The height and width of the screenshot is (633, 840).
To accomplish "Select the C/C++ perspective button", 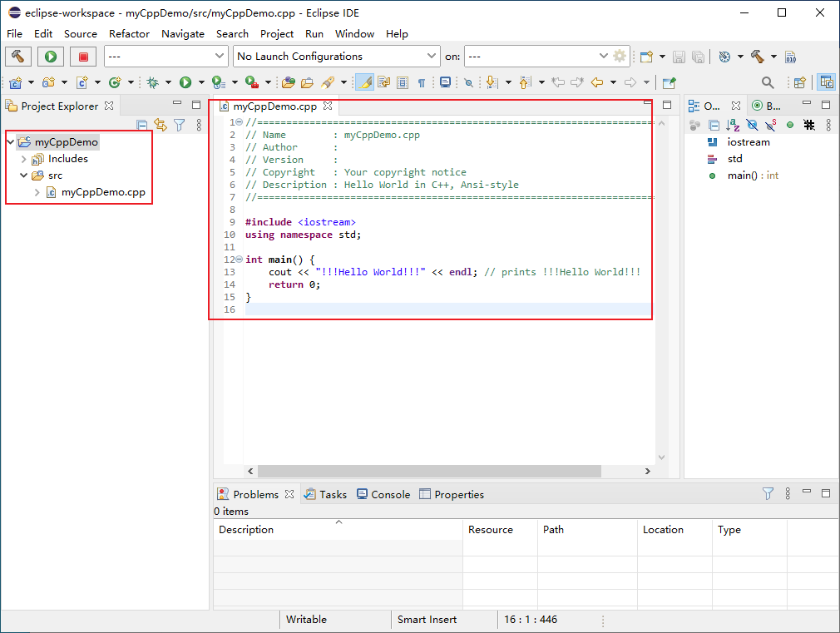I will click(827, 82).
